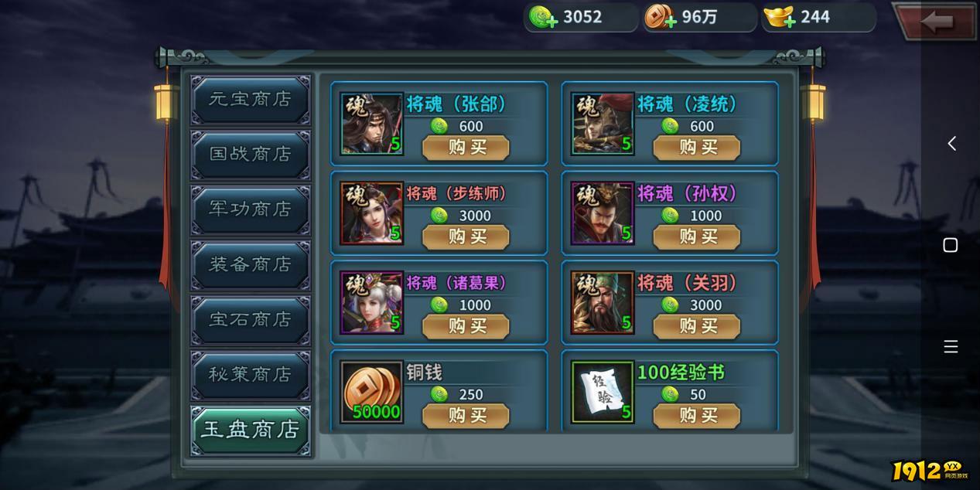This screenshot has height=490, width=980.
Task: Open the Android recent apps menu
Action: pyautogui.click(x=951, y=347)
